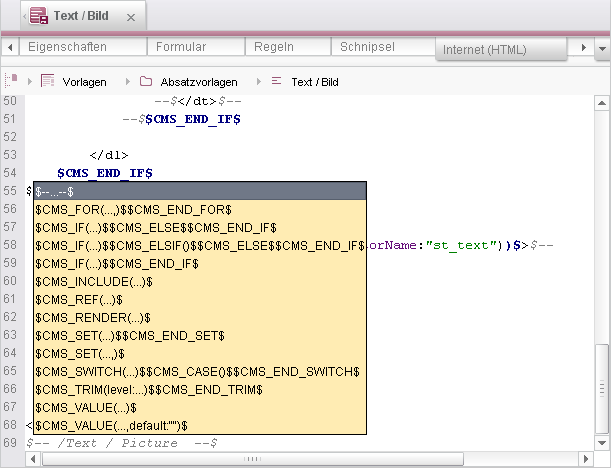
Task: Expand the arrow before Text / Bild breadcrumb
Action: coord(257,81)
